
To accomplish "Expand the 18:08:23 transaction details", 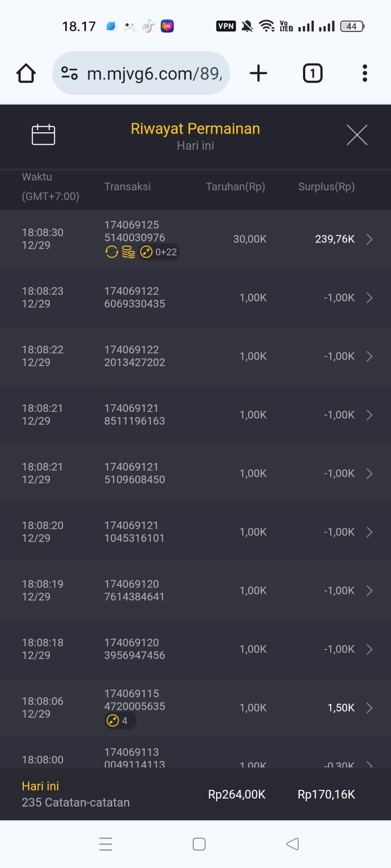I will click(369, 298).
